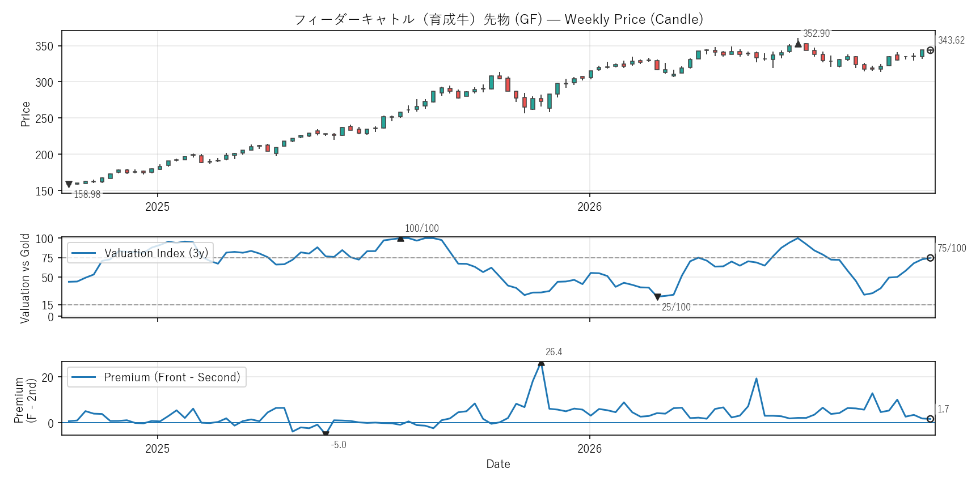This screenshot has height=481, width=980.
Task: Select the -5.0 premium low annotation
Action: pos(339,445)
